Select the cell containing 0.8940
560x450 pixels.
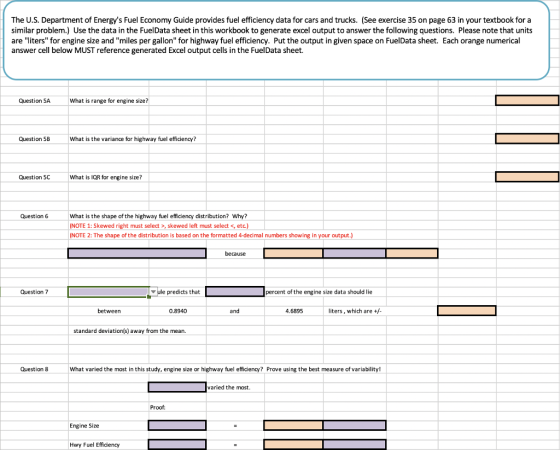coord(178,311)
